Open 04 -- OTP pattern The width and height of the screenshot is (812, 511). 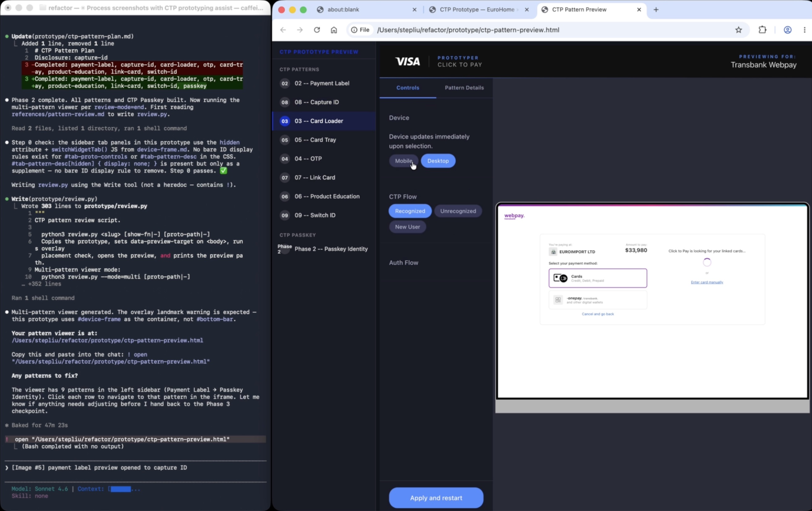tap(324, 159)
